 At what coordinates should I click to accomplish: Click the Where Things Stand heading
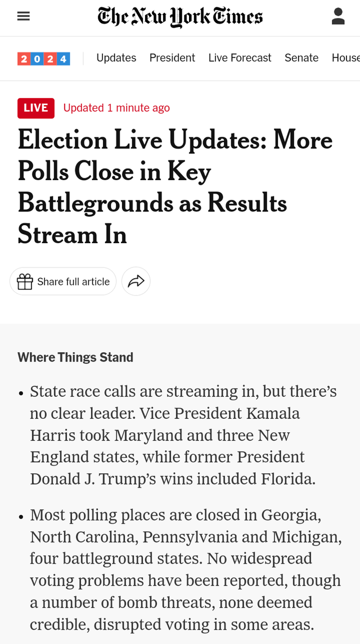pyautogui.click(x=75, y=357)
